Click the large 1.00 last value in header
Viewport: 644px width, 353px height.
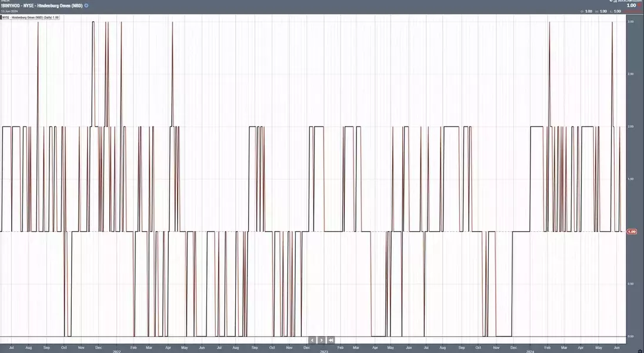pos(632,5)
